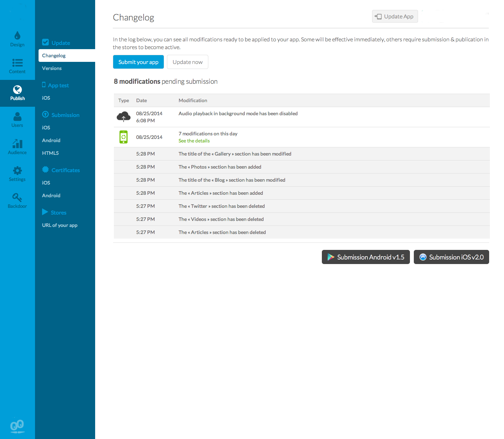The image size is (504, 439).
Task: Click the green phone sync icon
Action: pyautogui.click(x=123, y=137)
